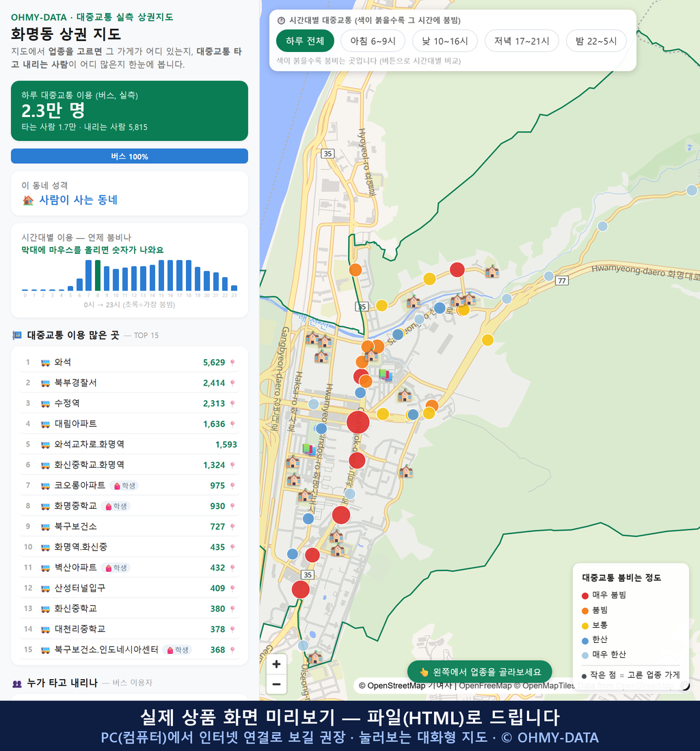The height and width of the screenshot is (751, 700).
Task: Click the light-blue marker beside the route 77 shield
Action: point(549,276)
